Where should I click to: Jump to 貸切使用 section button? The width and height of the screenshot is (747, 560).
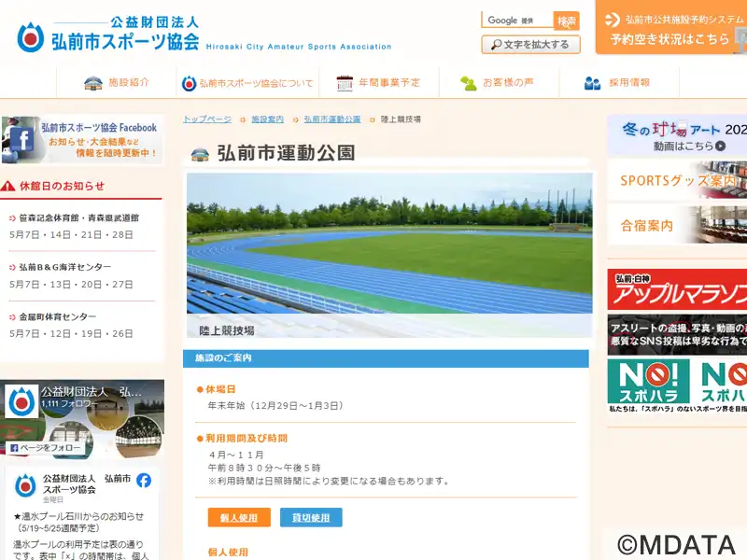[311, 518]
